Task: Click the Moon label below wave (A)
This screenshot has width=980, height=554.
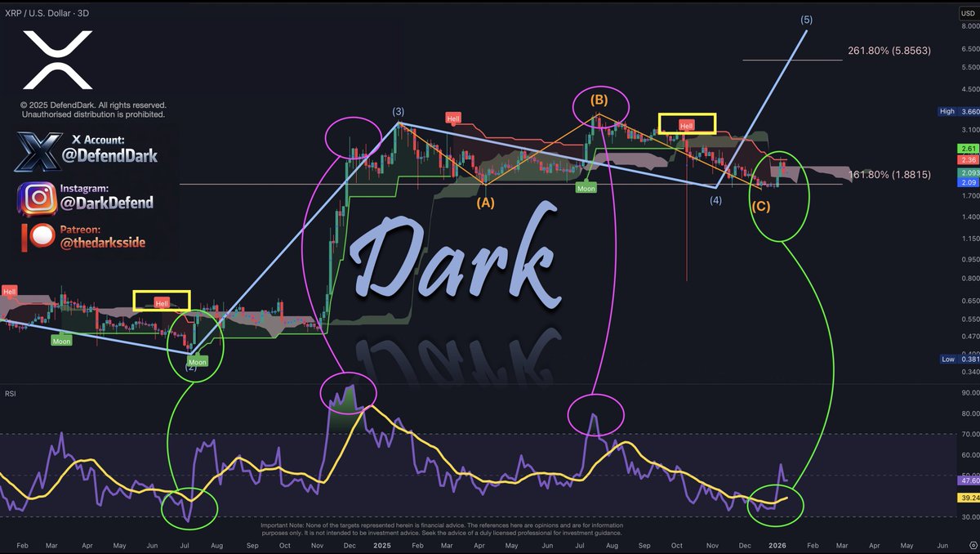Action: click(585, 188)
